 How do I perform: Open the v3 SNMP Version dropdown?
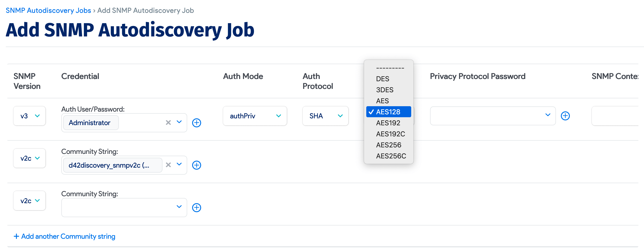point(29,116)
